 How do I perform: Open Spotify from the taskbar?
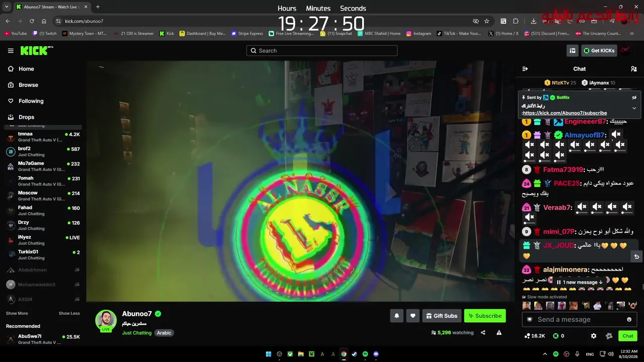click(x=365, y=354)
